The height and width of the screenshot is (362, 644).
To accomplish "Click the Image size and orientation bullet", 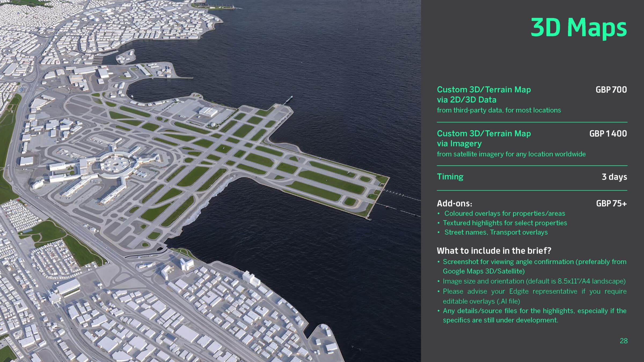I will (x=534, y=281).
